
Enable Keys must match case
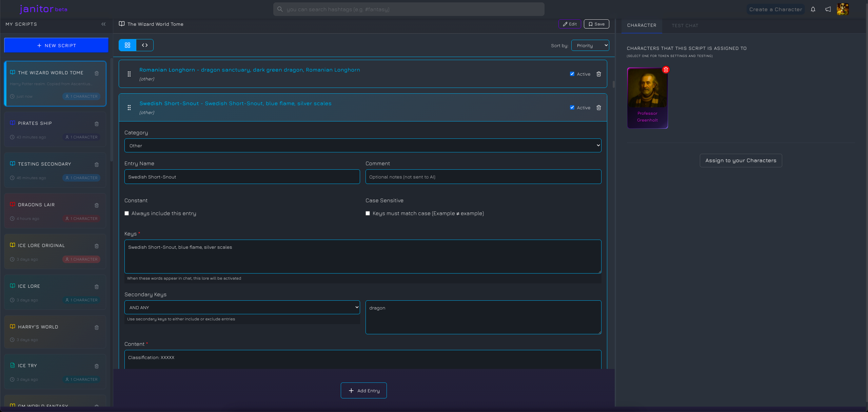(x=368, y=213)
